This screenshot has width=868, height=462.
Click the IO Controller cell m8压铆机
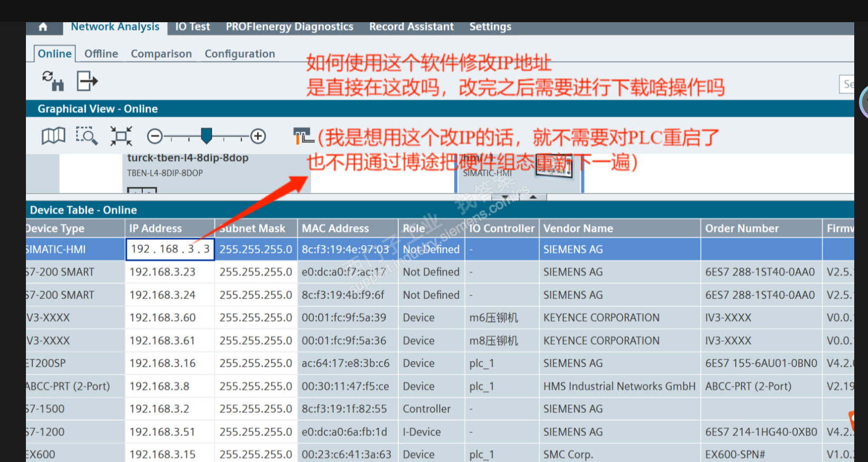click(x=501, y=340)
